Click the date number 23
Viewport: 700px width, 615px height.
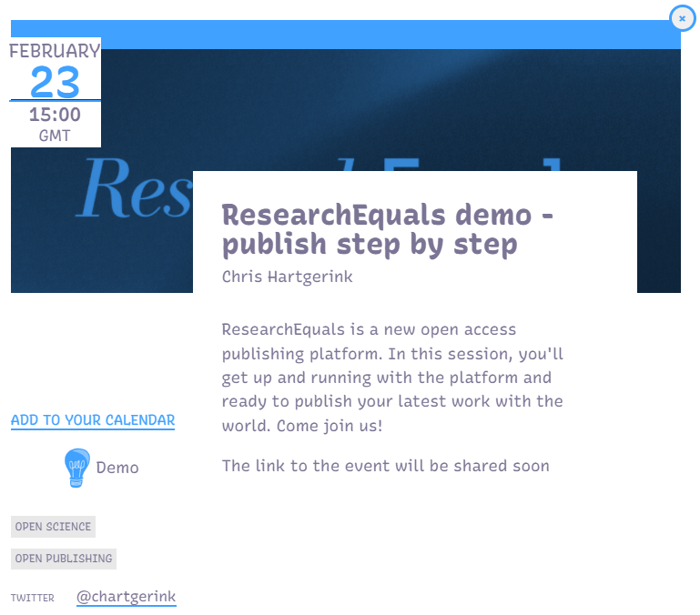(x=55, y=82)
